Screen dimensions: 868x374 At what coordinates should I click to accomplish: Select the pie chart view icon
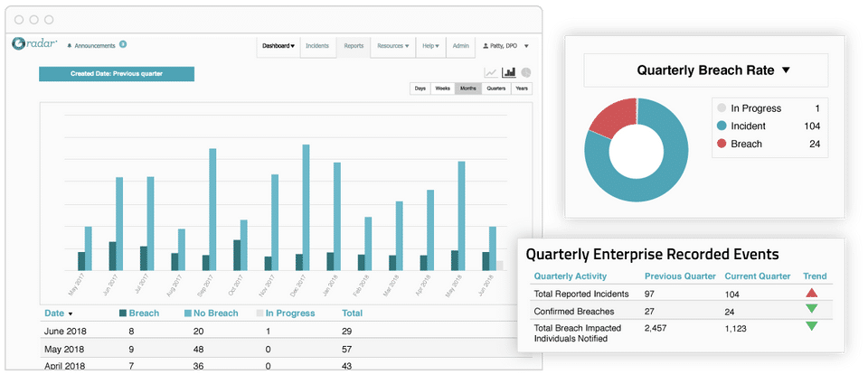(x=526, y=72)
